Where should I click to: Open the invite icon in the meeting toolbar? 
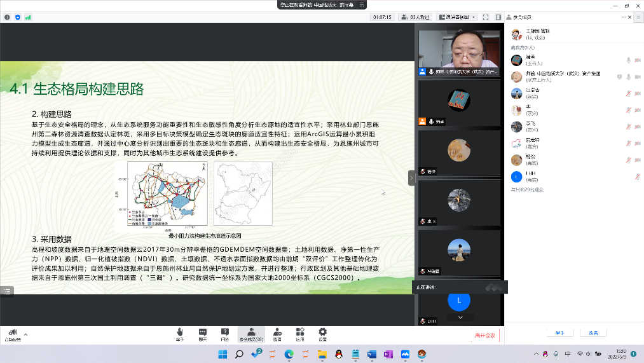pyautogui.click(x=277, y=334)
